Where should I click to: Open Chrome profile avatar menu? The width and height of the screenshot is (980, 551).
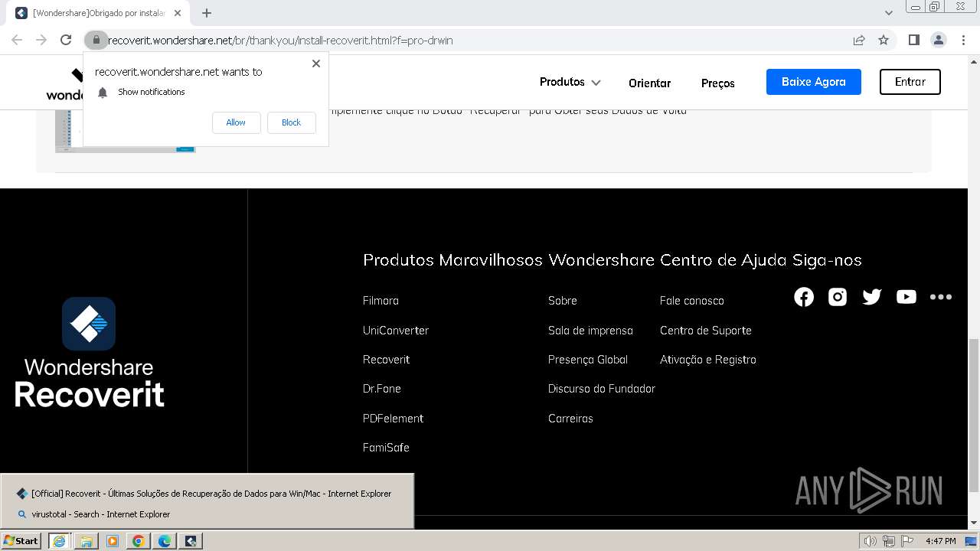click(x=938, y=41)
